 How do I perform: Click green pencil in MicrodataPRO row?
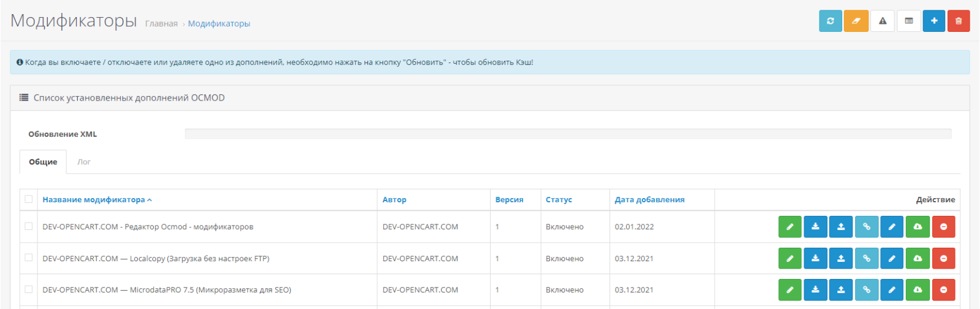point(790,289)
